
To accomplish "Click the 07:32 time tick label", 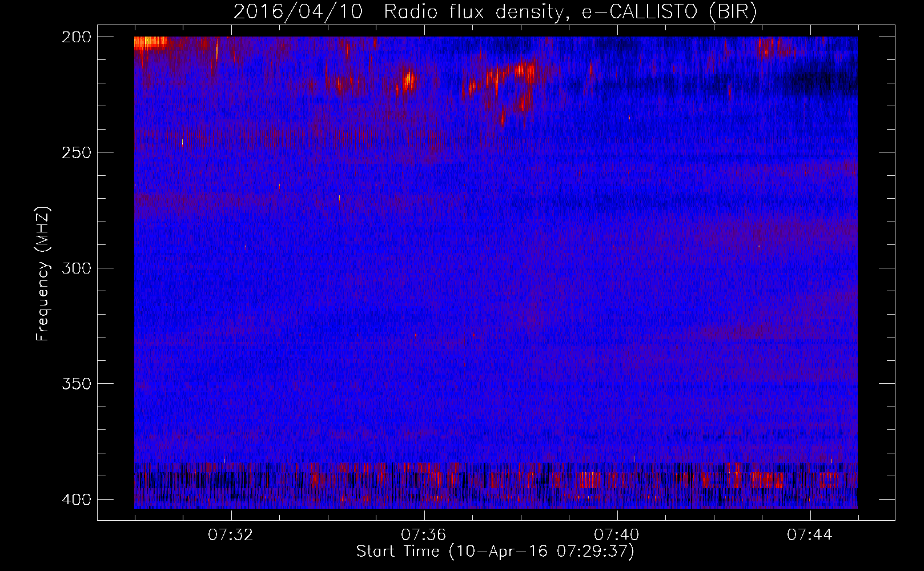I will pos(231,535).
